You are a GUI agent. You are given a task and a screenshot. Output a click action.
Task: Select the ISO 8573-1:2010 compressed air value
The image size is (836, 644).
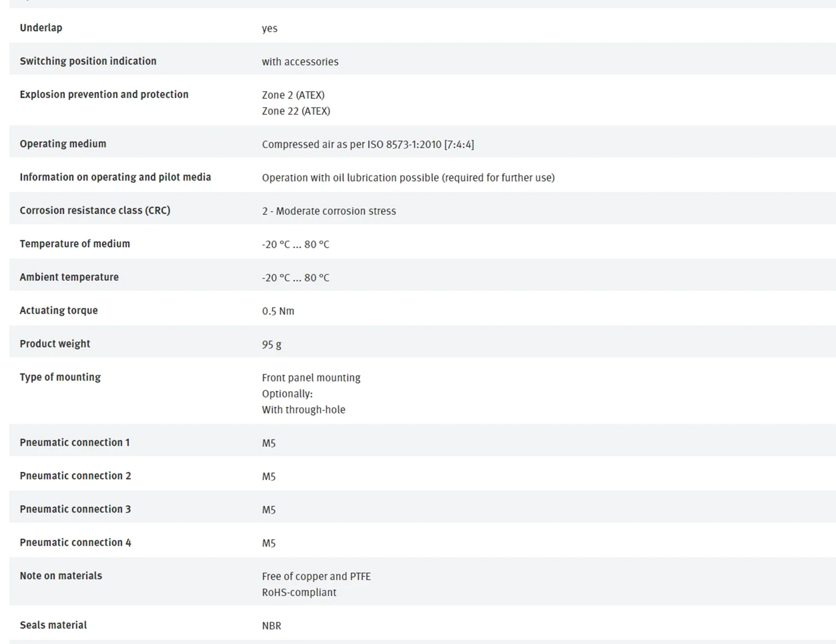pos(368,144)
